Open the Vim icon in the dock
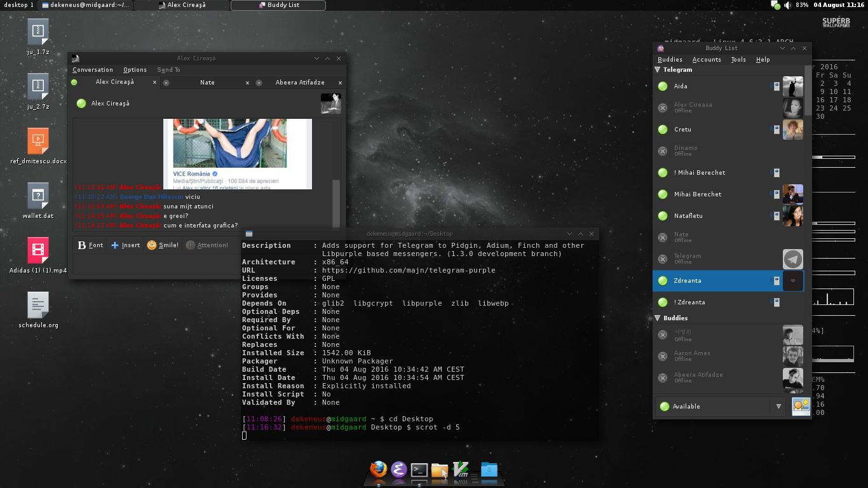The height and width of the screenshot is (488, 868). pyautogui.click(x=460, y=470)
